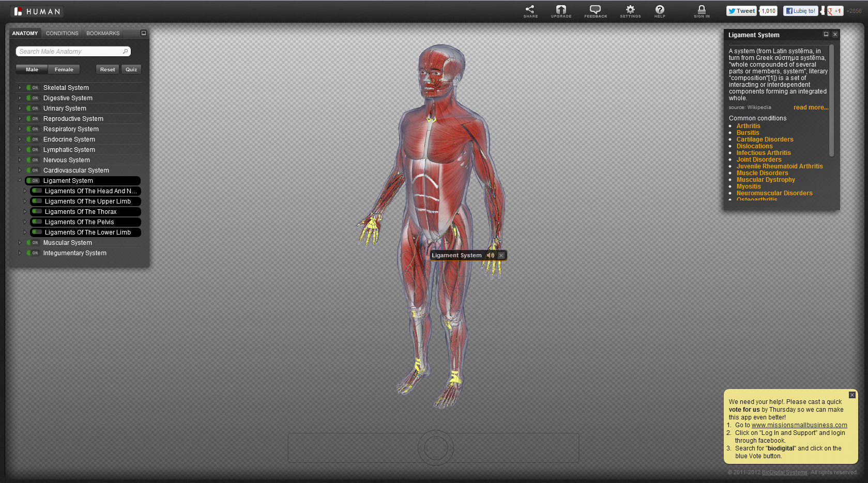Collapse the Ligament System tree arrow
Viewport: 868px width, 483px height.
tap(20, 181)
